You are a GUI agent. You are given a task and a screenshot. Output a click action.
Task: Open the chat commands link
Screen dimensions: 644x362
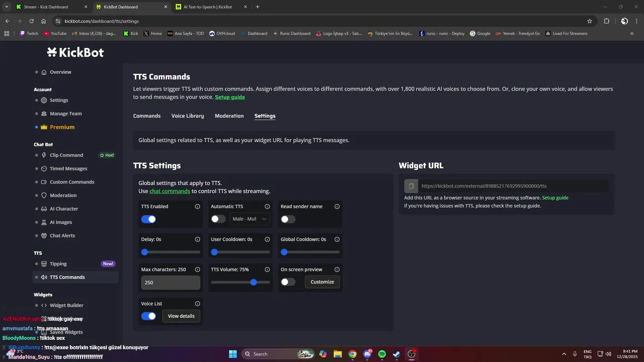coord(170,191)
